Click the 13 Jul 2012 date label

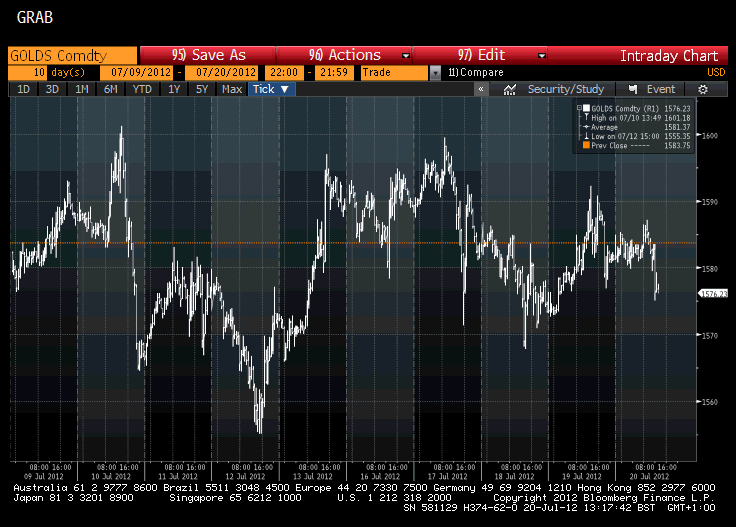tap(313, 476)
